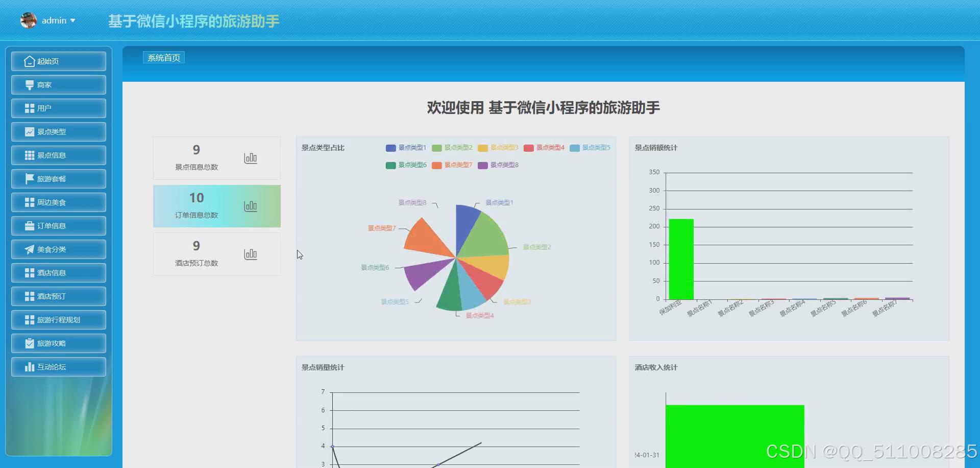Click the 景点销量统计 chart title
Viewport: 980px width, 468px height.
(x=323, y=367)
